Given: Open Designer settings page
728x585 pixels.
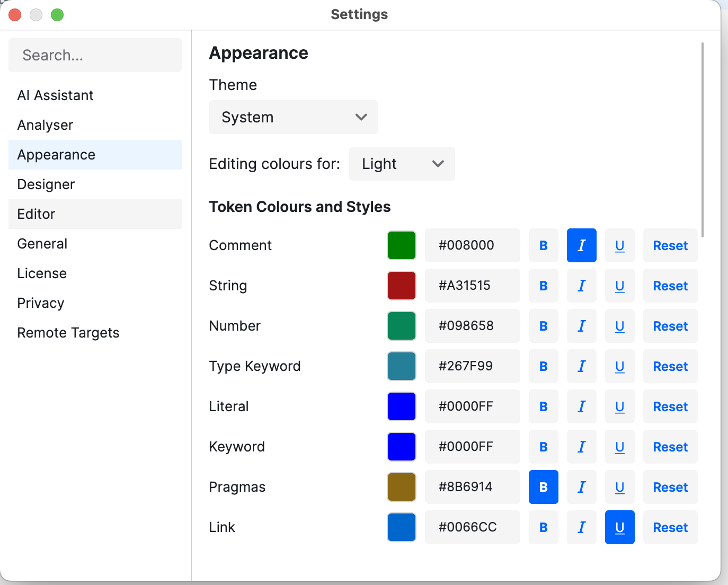Looking at the screenshot, I should pyautogui.click(x=95, y=184).
